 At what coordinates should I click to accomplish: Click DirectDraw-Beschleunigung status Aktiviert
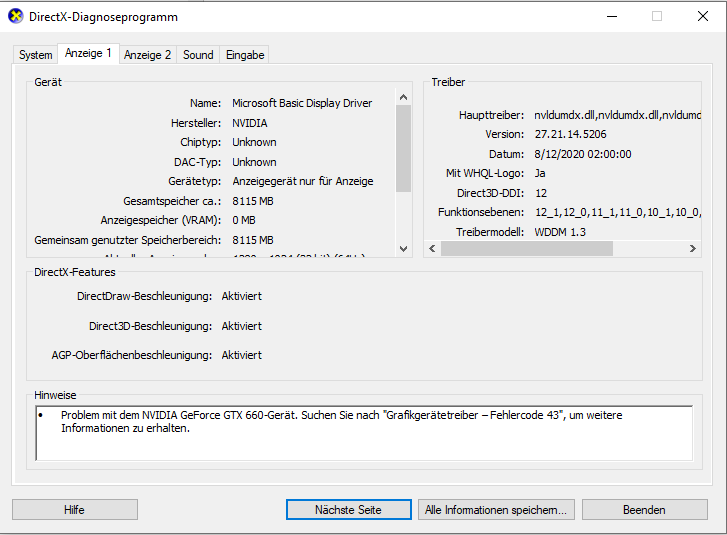click(242, 296)
